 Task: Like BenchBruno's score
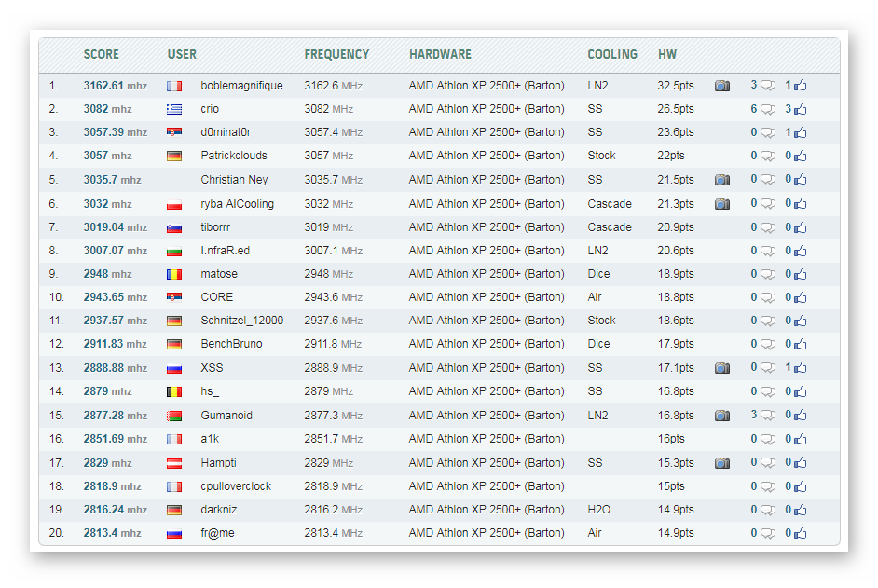pos(800,344)
